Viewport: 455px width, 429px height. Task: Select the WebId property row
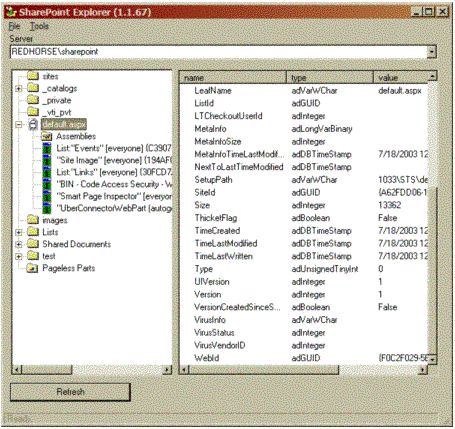304,358
